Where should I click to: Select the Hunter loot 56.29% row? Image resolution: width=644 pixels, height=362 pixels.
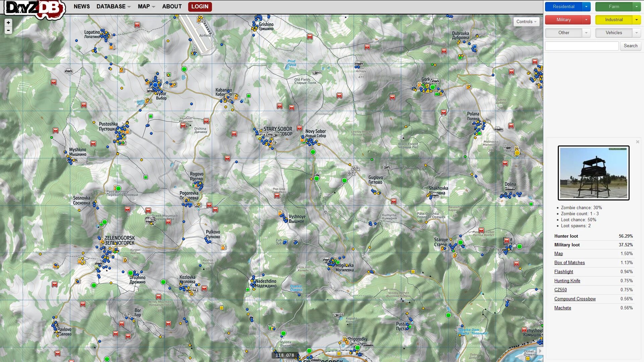point(593,236)
